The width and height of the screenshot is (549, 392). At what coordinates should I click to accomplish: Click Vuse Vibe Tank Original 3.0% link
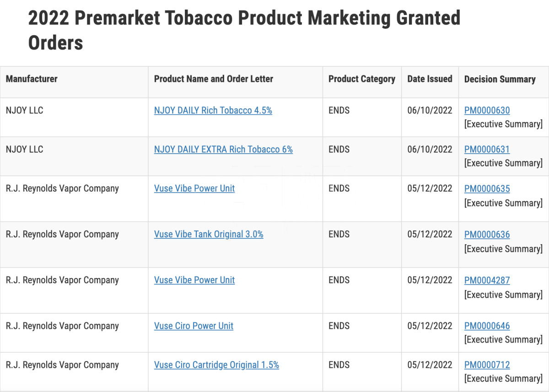209,234
